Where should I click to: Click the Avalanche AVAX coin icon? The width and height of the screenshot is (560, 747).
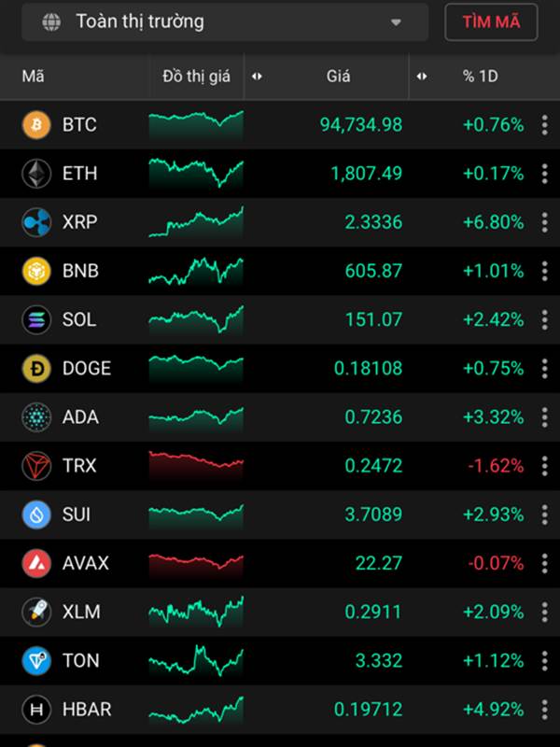(x=36, y=563)
